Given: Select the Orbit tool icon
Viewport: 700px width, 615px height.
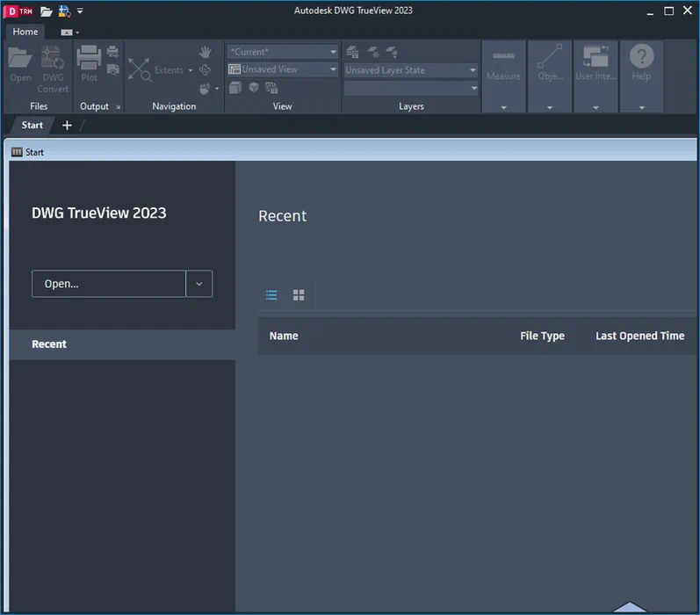Looking at the screenshot, I should pyautogui.click(x=205, y=70).
